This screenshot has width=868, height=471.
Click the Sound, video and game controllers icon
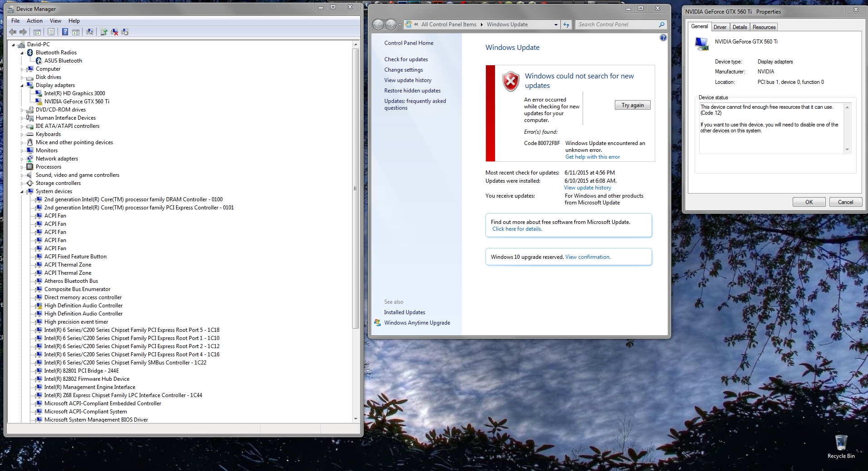click(30, 175)
